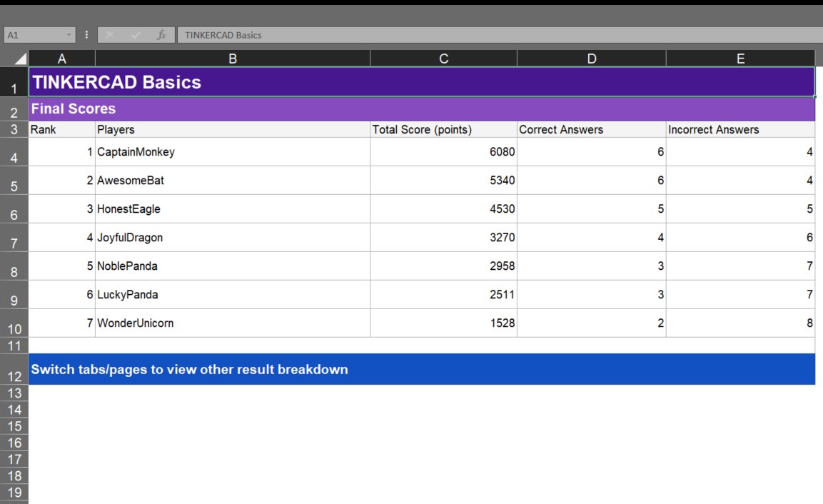Click the score 1528 cell

[443, 323]
